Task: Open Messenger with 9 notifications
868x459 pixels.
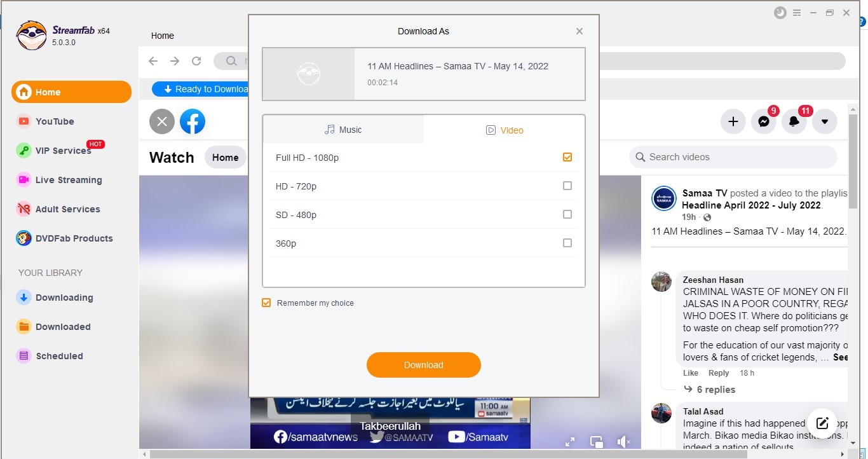Action: pyautogui.click(x=764, y=121)
